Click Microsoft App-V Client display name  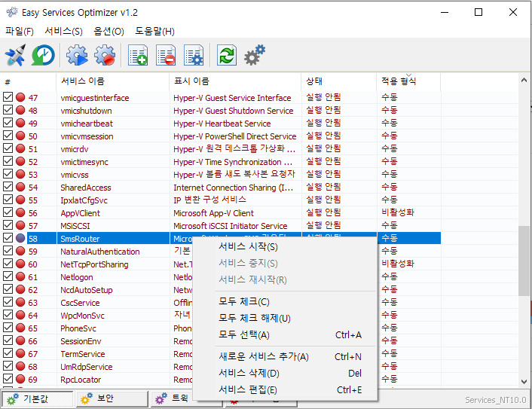coord(213,213)
